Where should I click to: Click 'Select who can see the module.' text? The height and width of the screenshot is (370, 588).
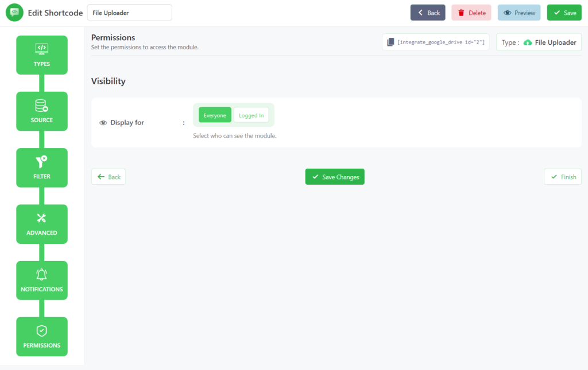coord(234,135)
